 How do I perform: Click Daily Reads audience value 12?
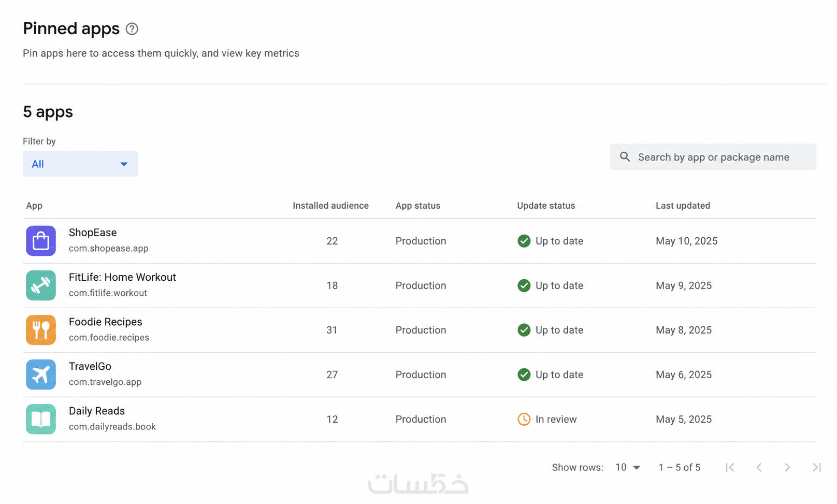point(332,419)
